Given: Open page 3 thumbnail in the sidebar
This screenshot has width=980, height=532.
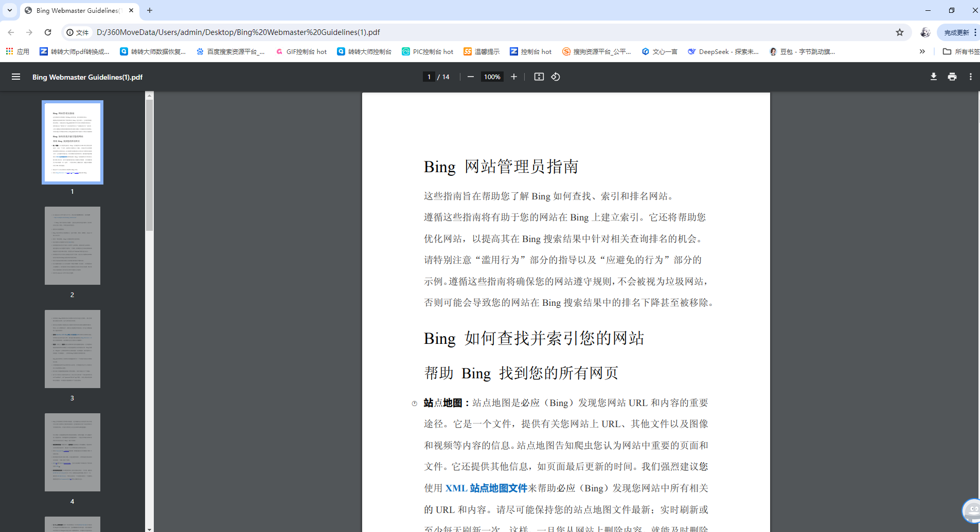Looking at the screenshot, I should tap(73, 348).
